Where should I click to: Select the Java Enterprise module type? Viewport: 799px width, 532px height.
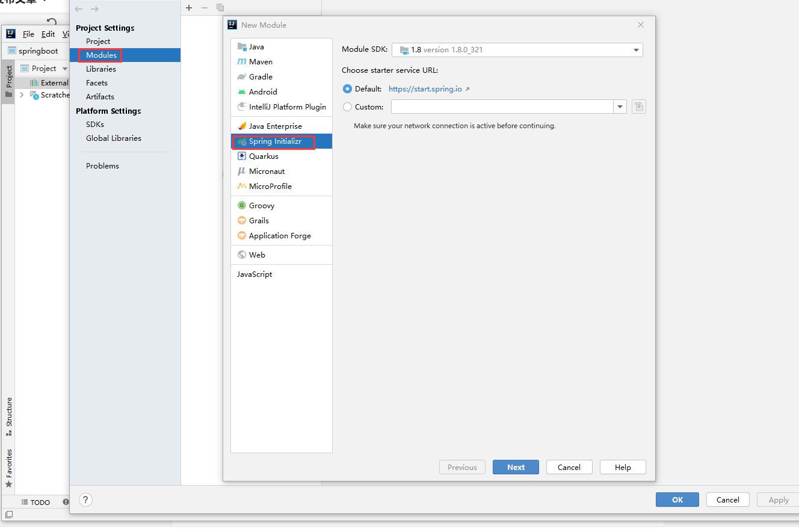pos(281,126)
